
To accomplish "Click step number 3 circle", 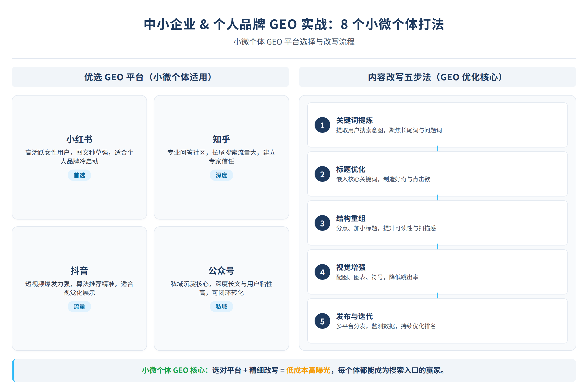I will coord(322,223).
